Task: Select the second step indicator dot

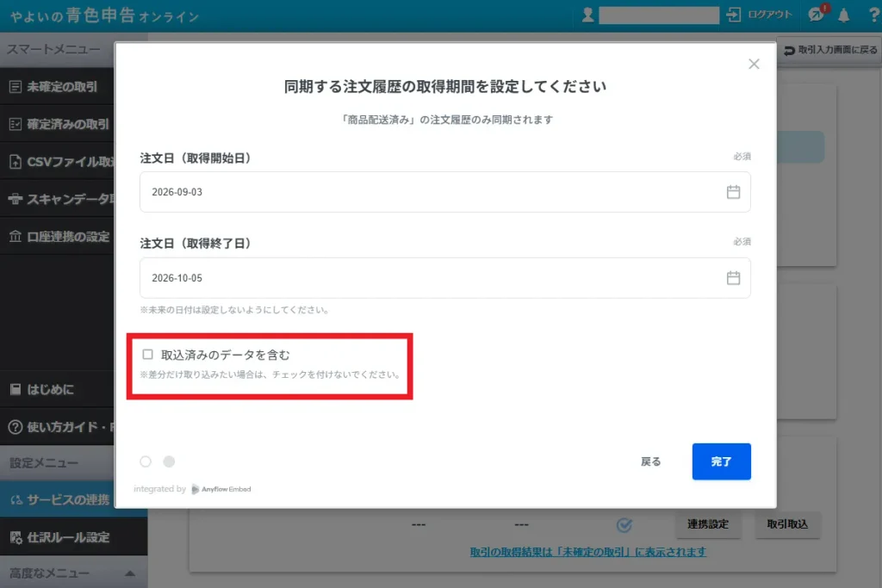Action: coord(169,461)
